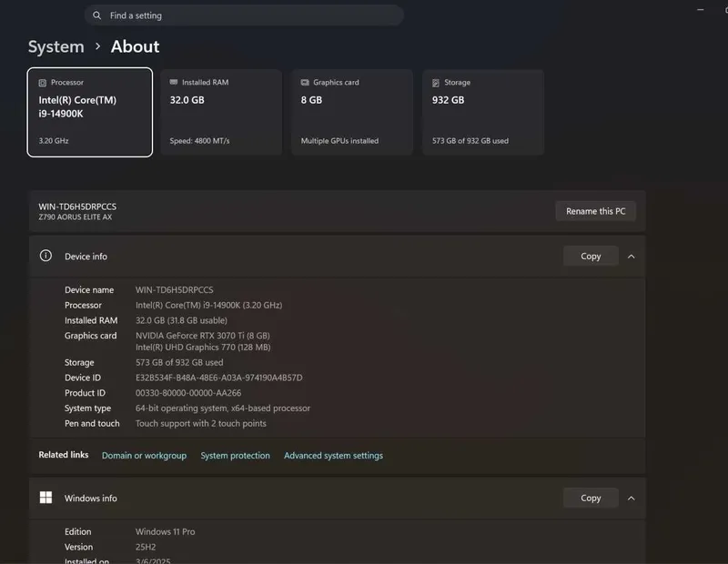This screenshot has height=564, width=728.
Task: Open Domain or workgroup link
Action: 144,456
